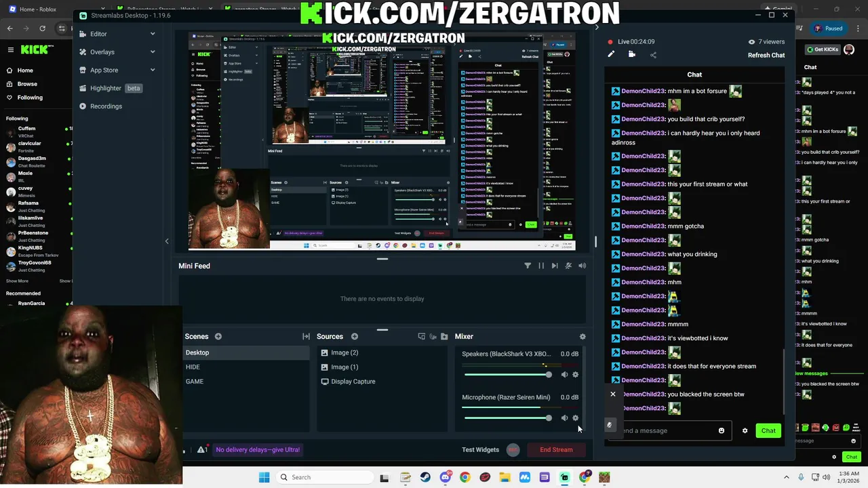Mute the Microphone (Razer Seiren Mini) source
The height and width of the screenshot is (488, 868).
click(x=564, y=418)
